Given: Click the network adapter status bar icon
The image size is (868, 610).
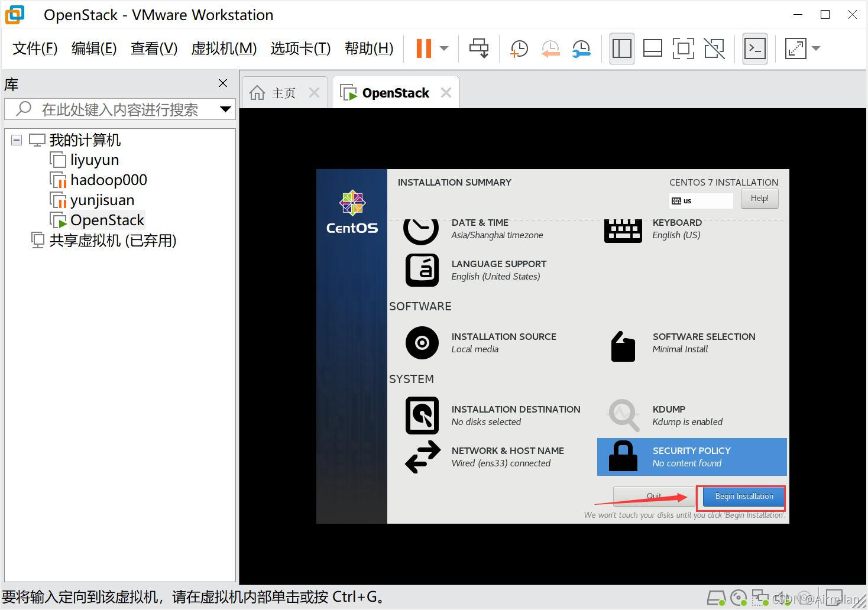Looking at the screenshot, I should click(760, 598).
